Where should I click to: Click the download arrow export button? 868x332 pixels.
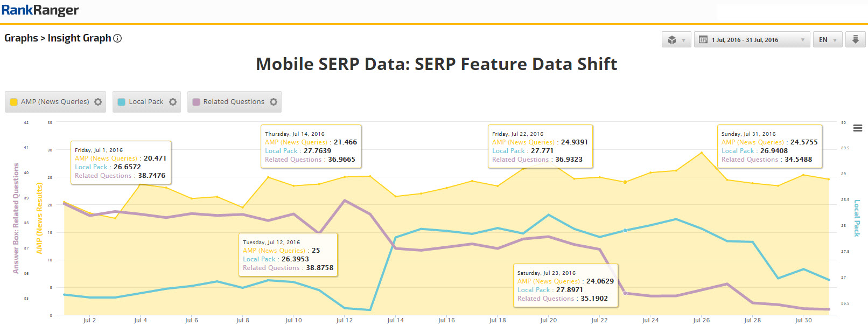(855, 39)
